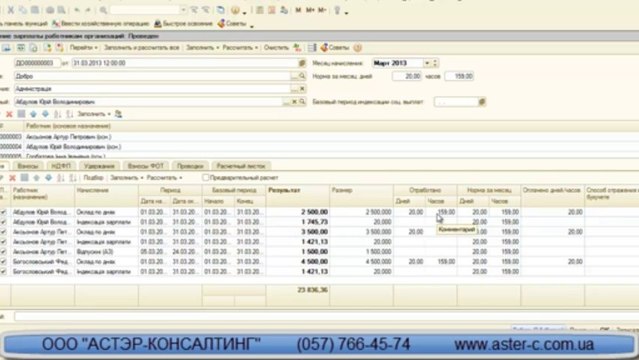
Task: Click the Норма за месяц дней field
Action: pos(407,76)
